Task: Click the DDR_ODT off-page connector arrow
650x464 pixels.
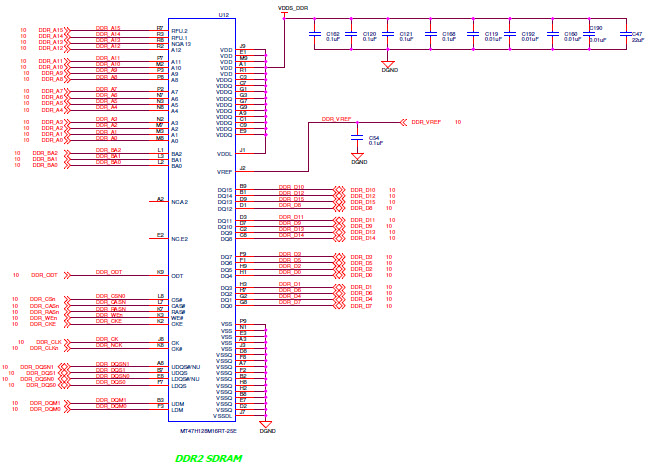Action: pos(67,275)
